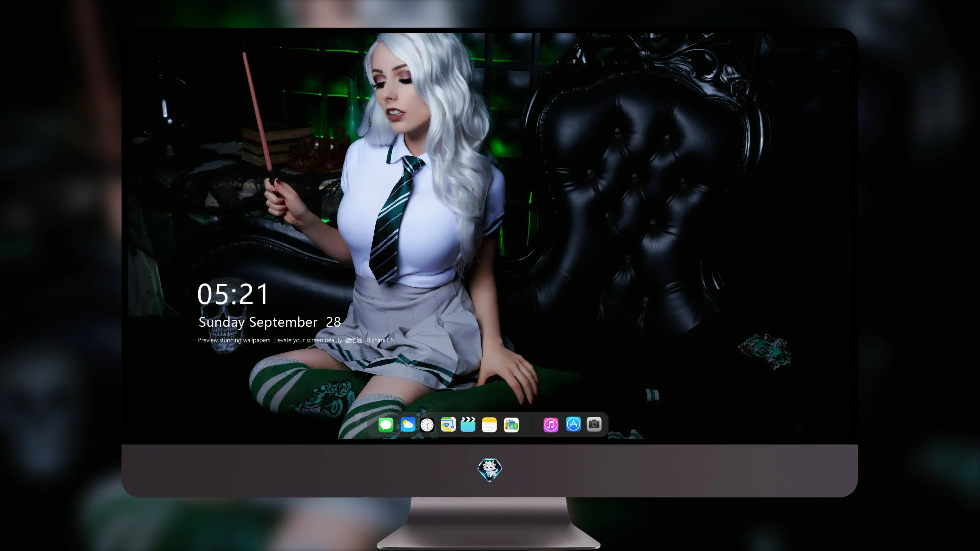Open the clapperboard Videos app in the dock
This screenshot has width=980, height=551.
468,424
